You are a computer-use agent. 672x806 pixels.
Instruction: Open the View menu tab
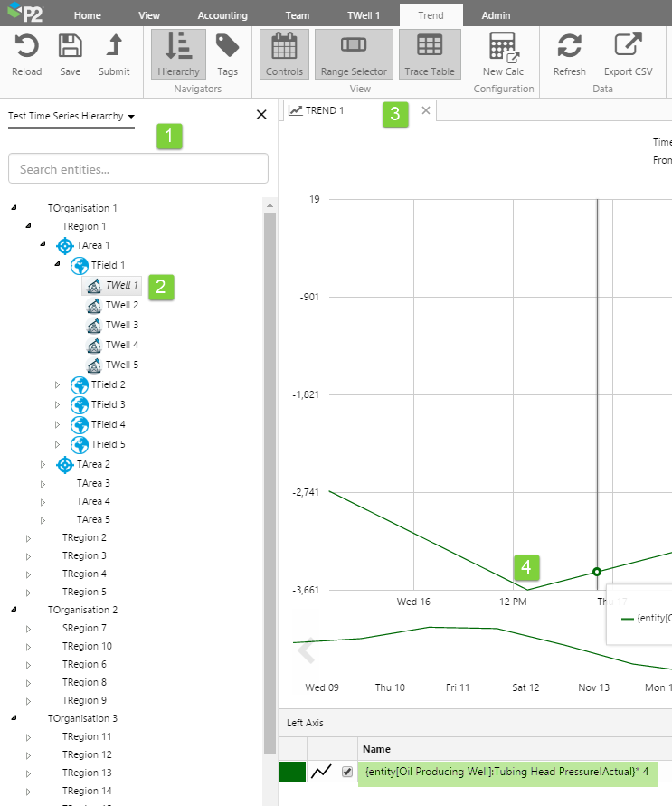point(149,15)
